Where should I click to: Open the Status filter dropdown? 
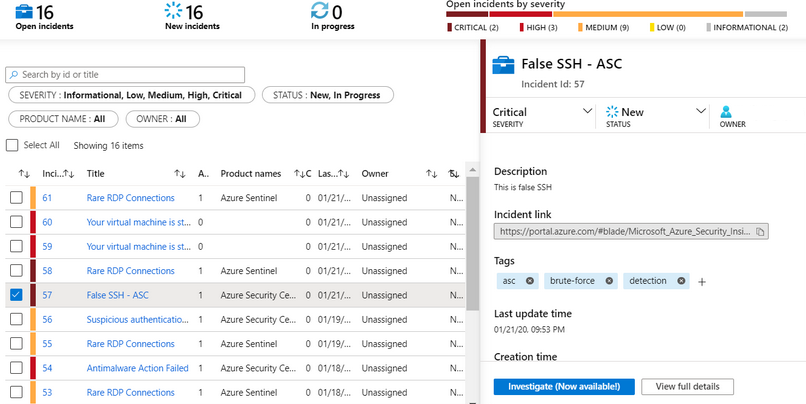point(328,95)
